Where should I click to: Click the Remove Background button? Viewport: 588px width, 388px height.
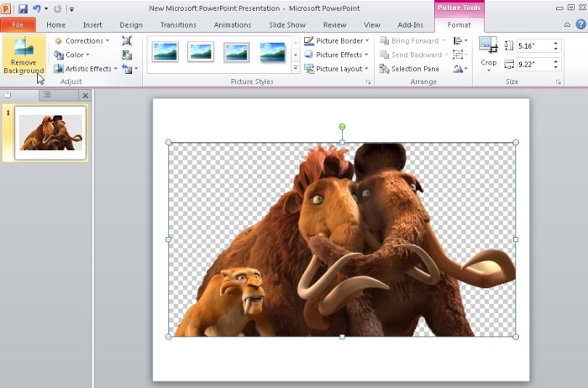tap(24, 55)
